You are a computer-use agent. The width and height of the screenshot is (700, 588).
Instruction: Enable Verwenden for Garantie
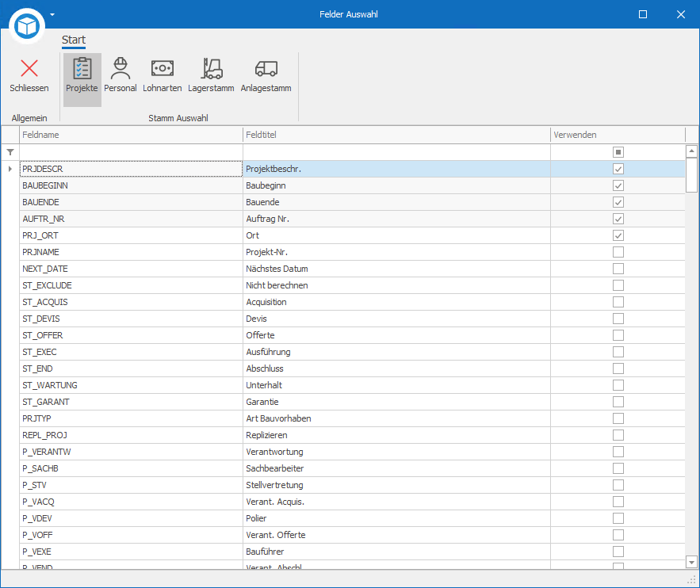point(618,402)
